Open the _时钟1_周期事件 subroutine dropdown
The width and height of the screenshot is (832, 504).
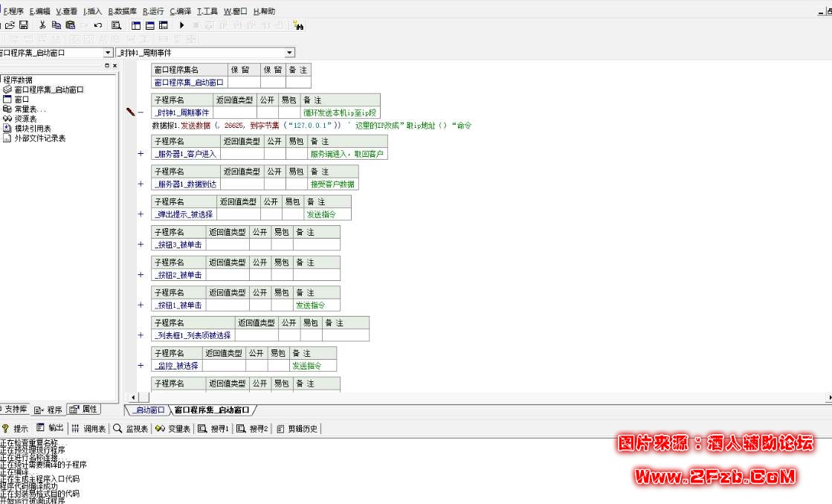tap(289, 53)
